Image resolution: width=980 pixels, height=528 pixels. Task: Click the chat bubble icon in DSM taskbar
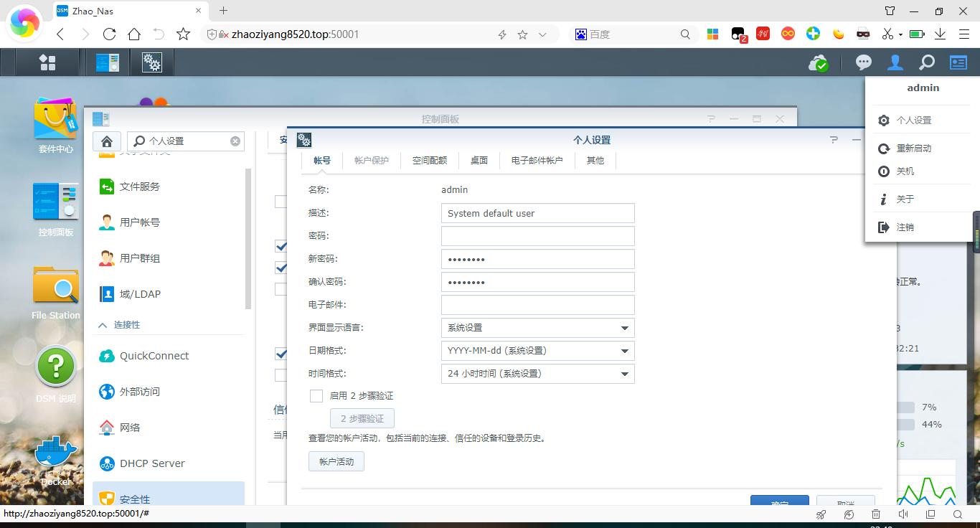click(x=863, y=62)
